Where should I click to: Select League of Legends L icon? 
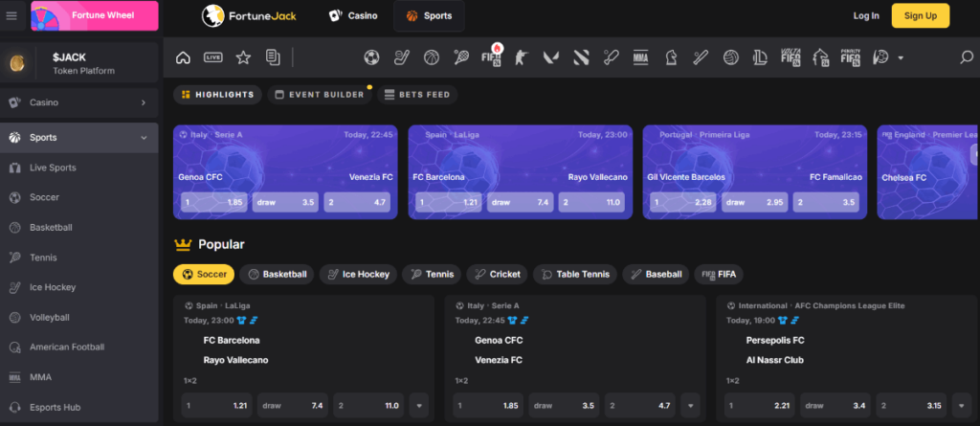click(x=760, y=57)
